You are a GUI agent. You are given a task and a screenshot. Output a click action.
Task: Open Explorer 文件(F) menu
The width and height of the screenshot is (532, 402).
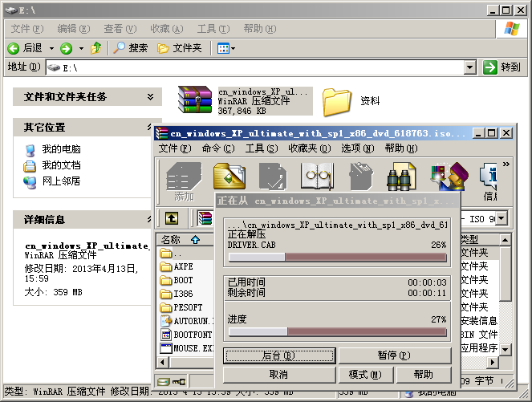pyautogui.click(x=27, y=29)
